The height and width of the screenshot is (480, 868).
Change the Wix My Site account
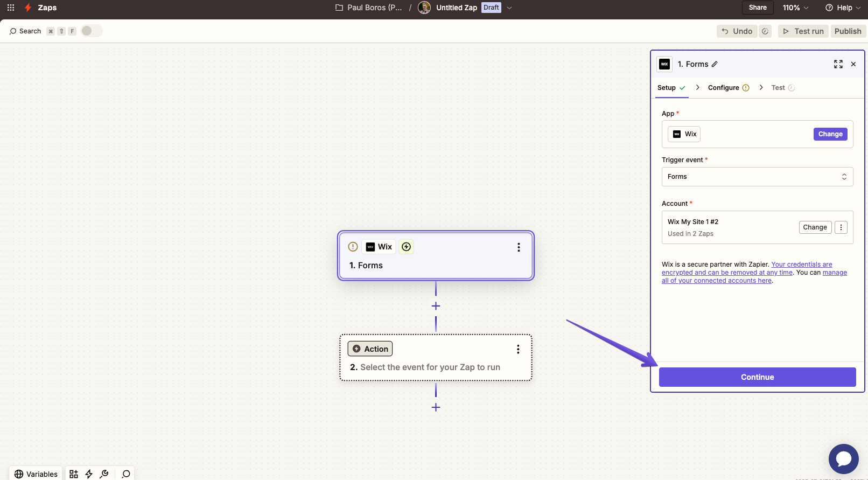(815, 227)
